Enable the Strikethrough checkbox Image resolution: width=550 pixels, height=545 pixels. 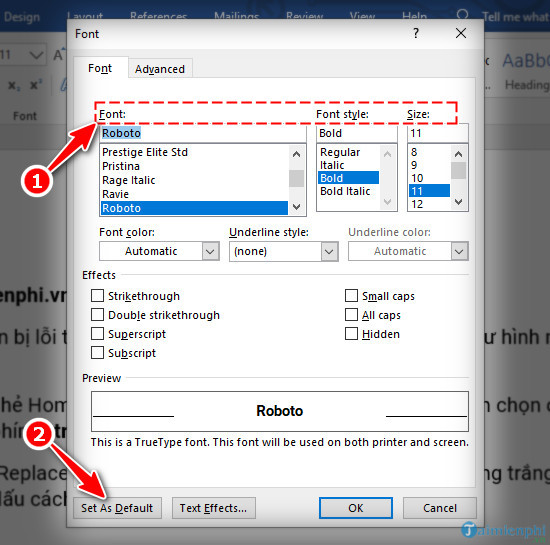(97, 296)
